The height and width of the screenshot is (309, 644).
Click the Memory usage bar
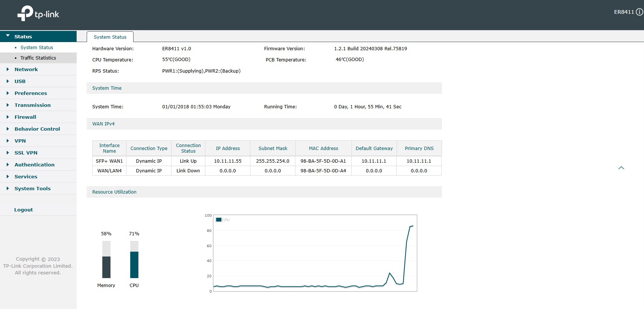point(106,259)
